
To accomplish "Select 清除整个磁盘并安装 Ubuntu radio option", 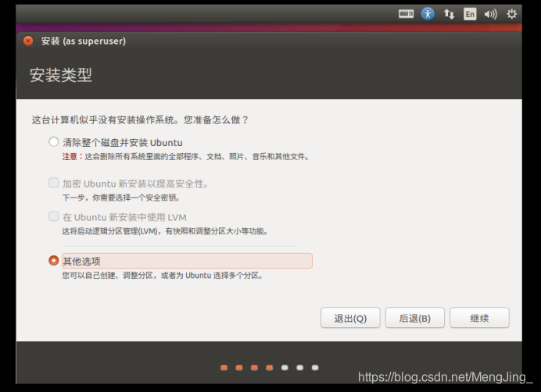I will [53, 141].
